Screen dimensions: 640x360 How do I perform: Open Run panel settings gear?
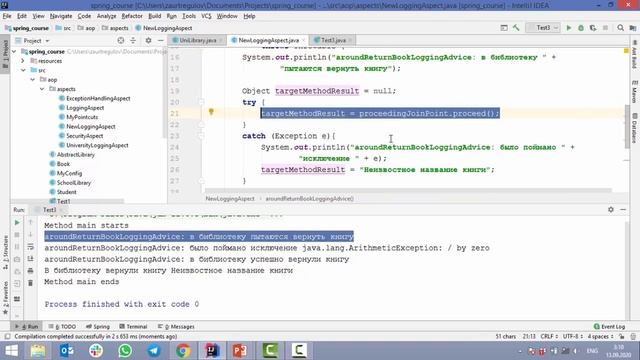tap(611, 209)
